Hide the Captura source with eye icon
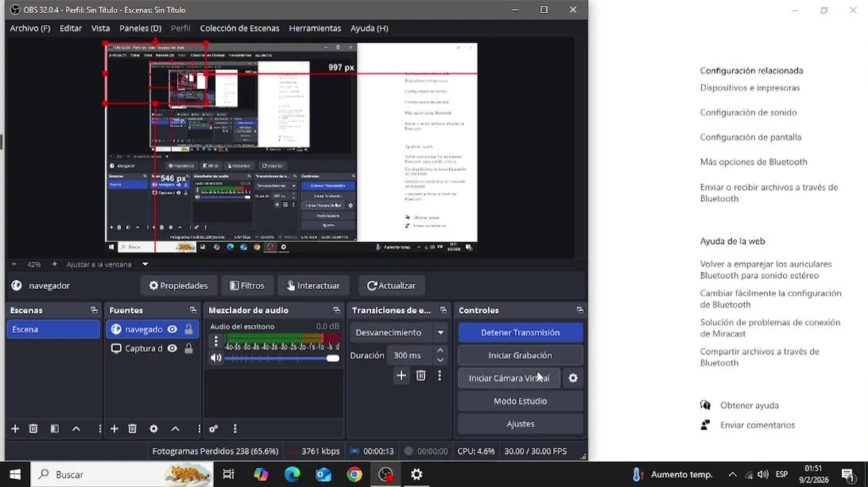This screenshot has height=487, width=868. (172, 348)
